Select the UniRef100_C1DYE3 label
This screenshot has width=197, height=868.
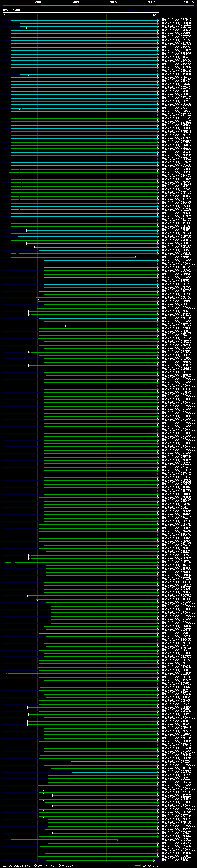click(x=177, y=26)
